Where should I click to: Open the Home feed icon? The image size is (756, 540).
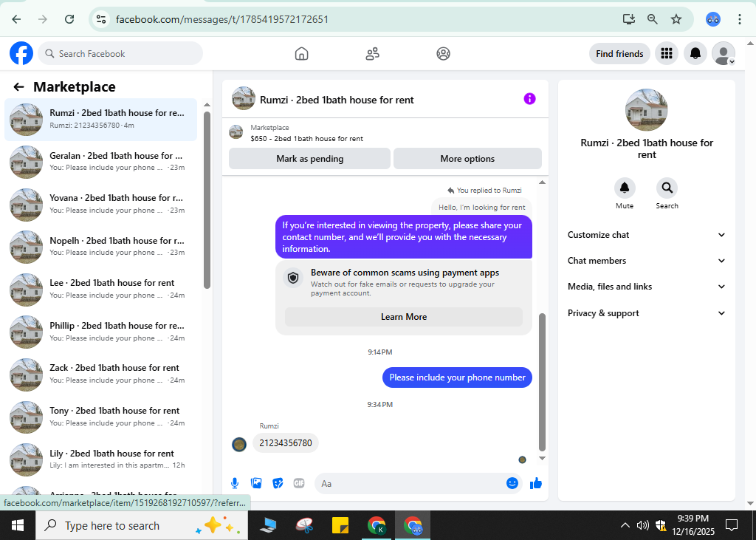tap(301, 54)
